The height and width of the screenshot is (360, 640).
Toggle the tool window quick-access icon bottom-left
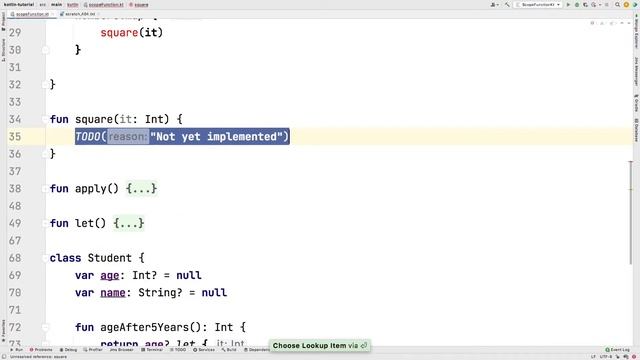[3, 357]
